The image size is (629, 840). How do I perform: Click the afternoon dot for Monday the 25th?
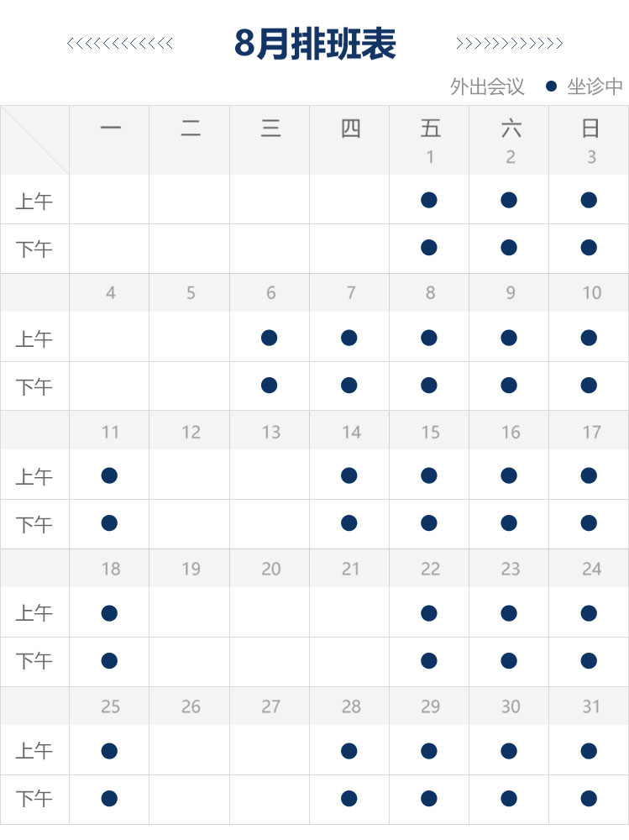[109, 798]
